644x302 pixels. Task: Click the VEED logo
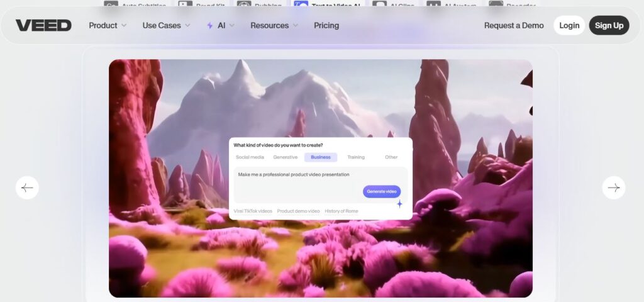[x=43, y=25]
